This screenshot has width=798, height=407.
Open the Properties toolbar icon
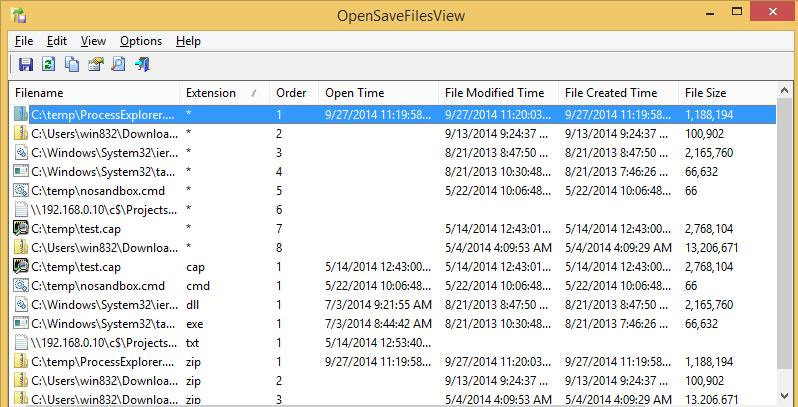(95, 66)
